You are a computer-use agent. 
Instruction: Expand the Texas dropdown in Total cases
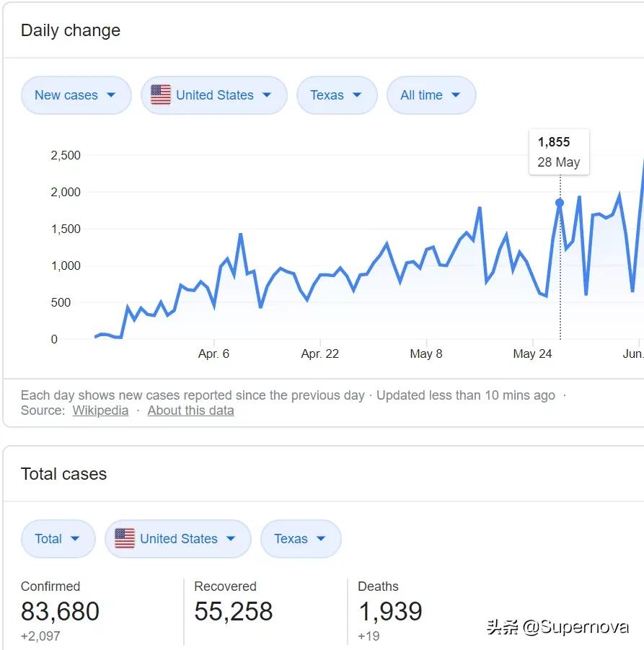[300, 539]
